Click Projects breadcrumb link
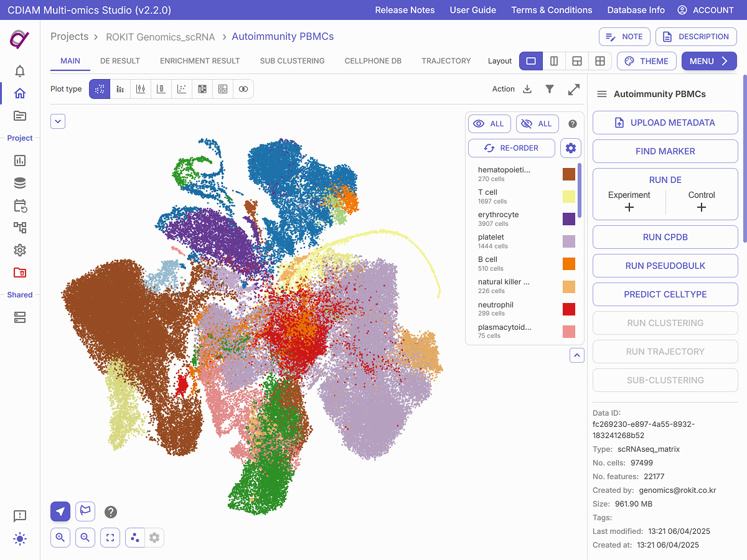 point(70,36)
